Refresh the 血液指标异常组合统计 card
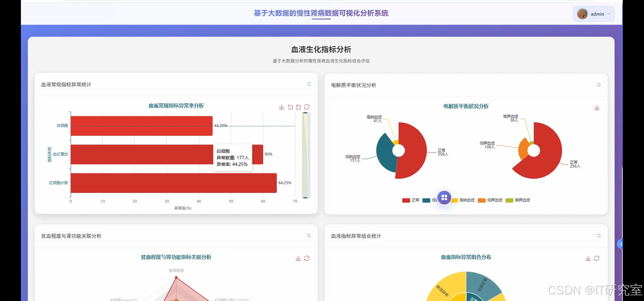The width and height of the screenshot is (644, 301). [x=599, y=236]
